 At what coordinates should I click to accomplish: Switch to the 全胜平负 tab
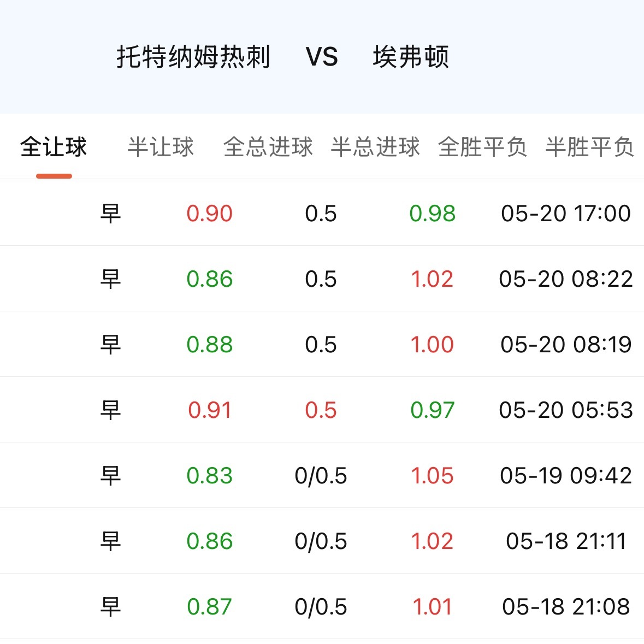(482, 146)
